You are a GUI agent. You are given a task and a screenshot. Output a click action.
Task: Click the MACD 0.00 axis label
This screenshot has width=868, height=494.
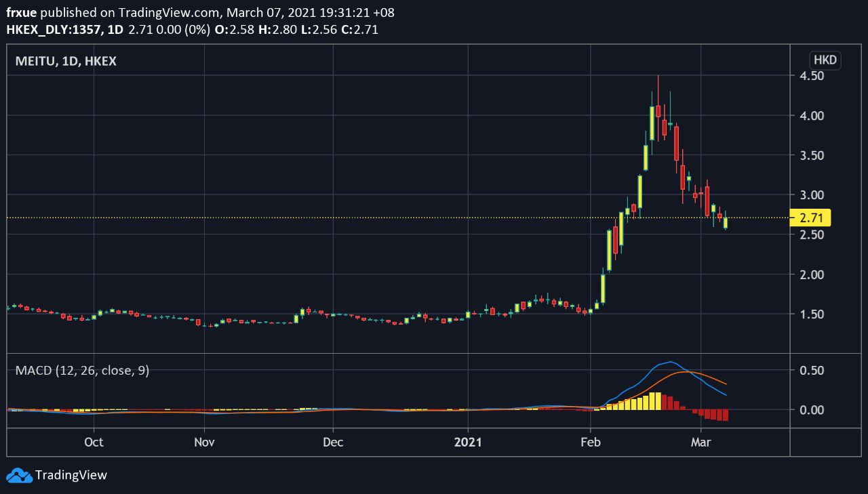pos(812,410)
